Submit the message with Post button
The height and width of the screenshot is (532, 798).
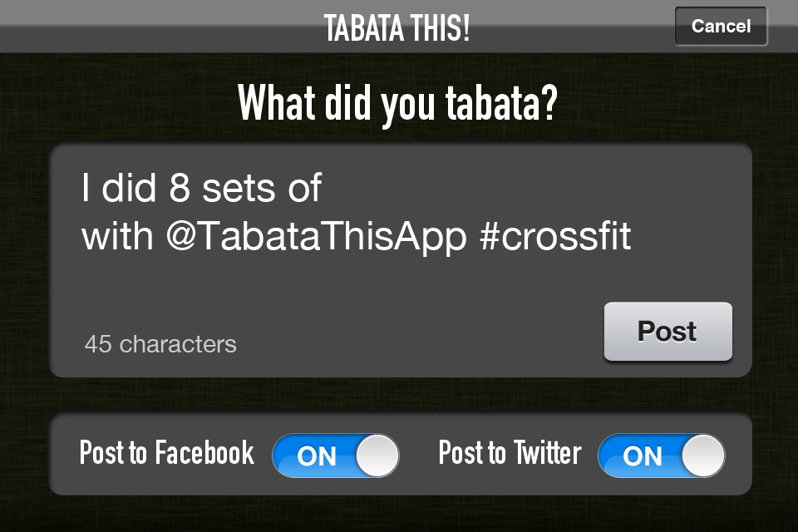[x=667, y=332]
